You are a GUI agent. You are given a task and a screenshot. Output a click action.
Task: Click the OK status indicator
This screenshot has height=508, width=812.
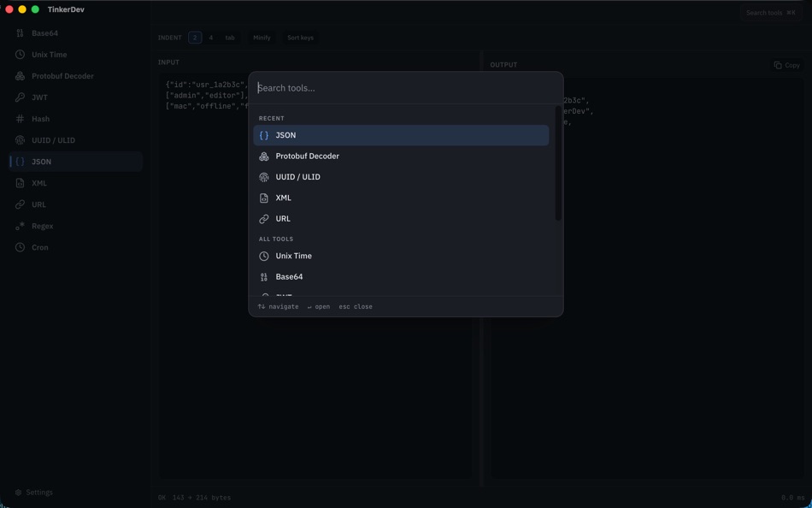point(162,498)
